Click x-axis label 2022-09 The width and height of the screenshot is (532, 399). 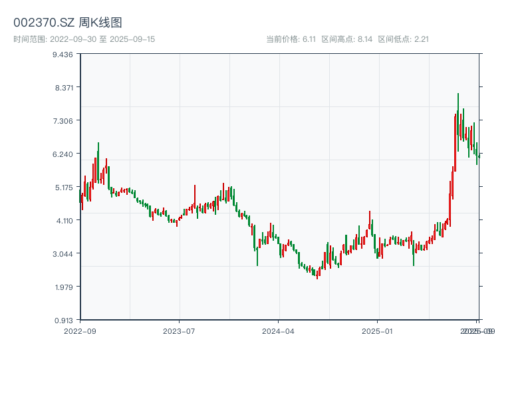[x=80, y=331]
